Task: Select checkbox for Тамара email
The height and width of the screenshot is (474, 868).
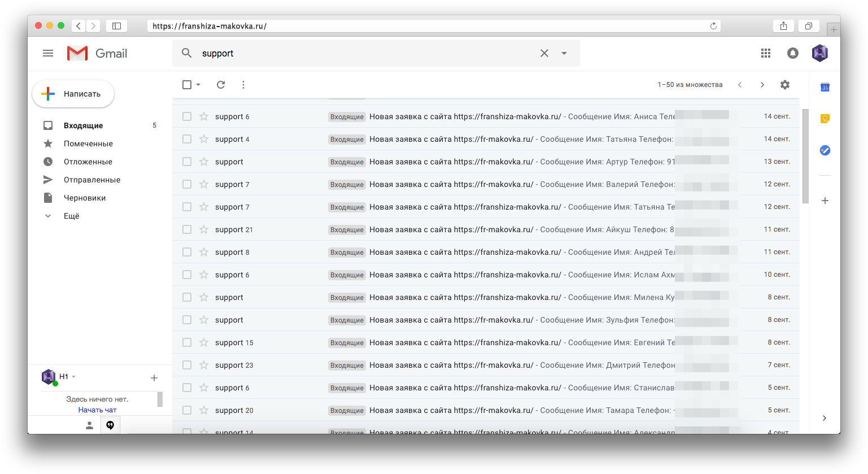Action: pyautogui.click(x=187, y=410)
